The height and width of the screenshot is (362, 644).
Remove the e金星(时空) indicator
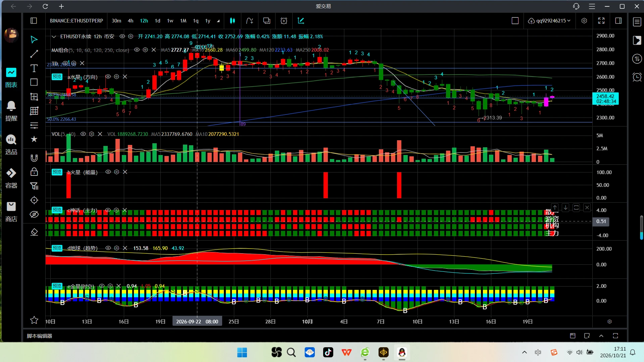point(118,286)
